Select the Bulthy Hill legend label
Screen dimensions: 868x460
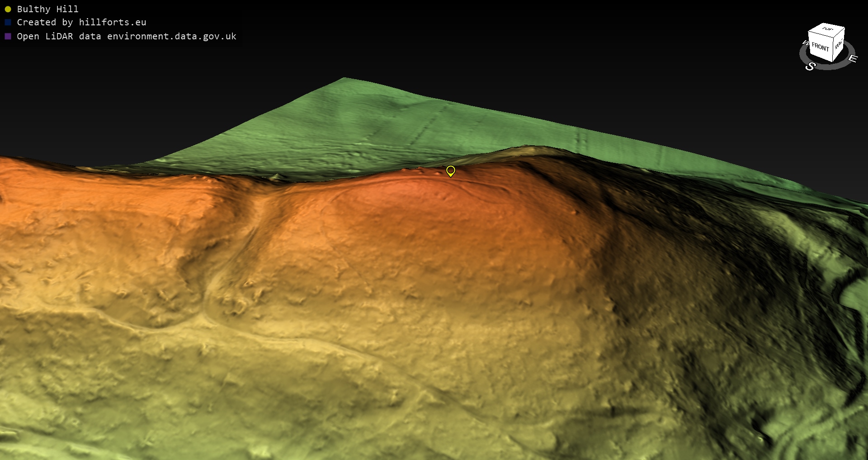[x=47, y=9]
